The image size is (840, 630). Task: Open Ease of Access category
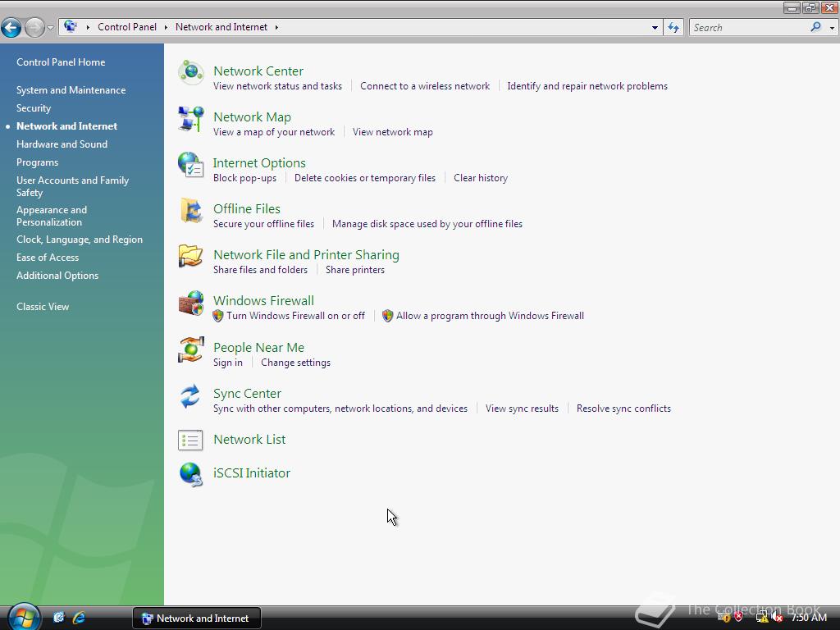click(48, 258)
